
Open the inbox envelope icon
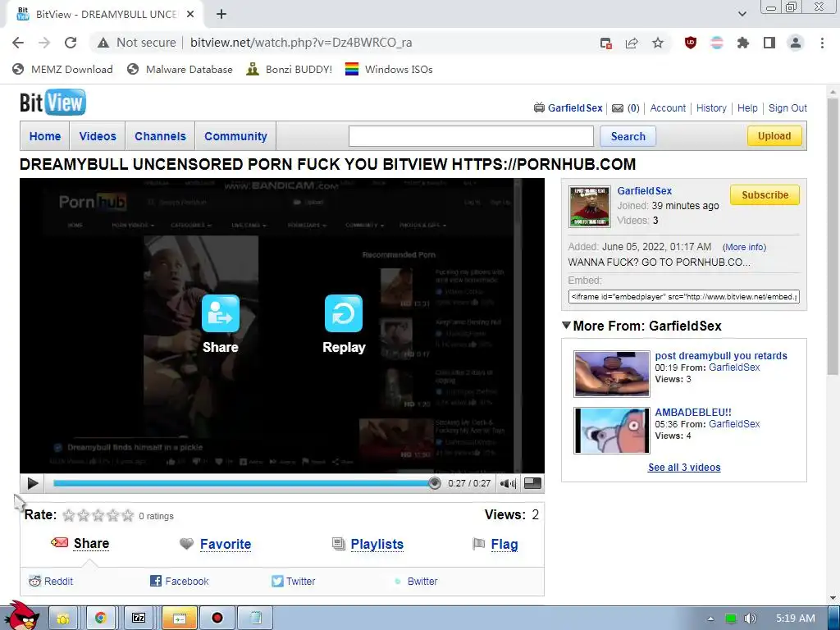617,108
